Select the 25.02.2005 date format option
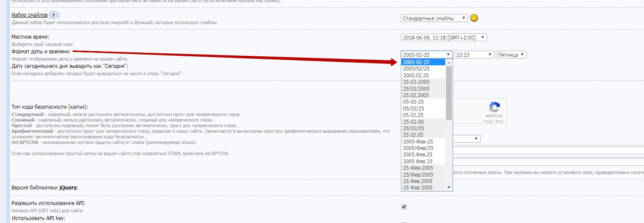Image resolution: width=644 pixels, height=223 pixels. pos(416,95)
